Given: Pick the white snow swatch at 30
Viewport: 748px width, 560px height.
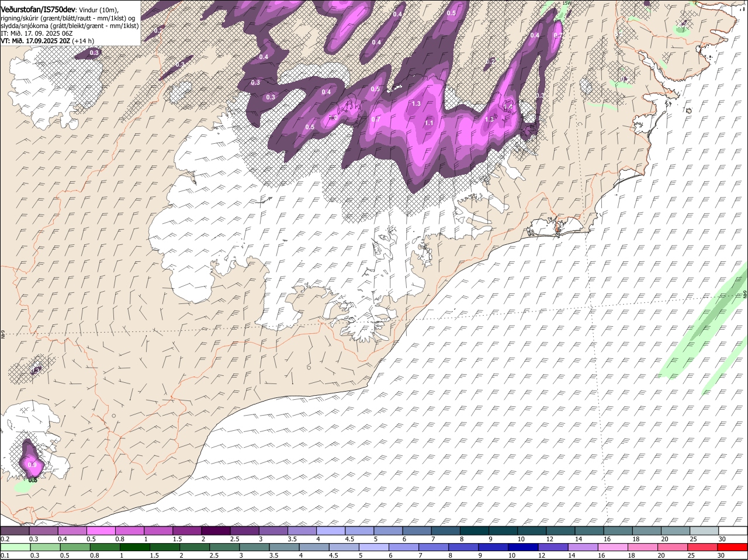Looking at the screenshot, I should click(733, 531).
